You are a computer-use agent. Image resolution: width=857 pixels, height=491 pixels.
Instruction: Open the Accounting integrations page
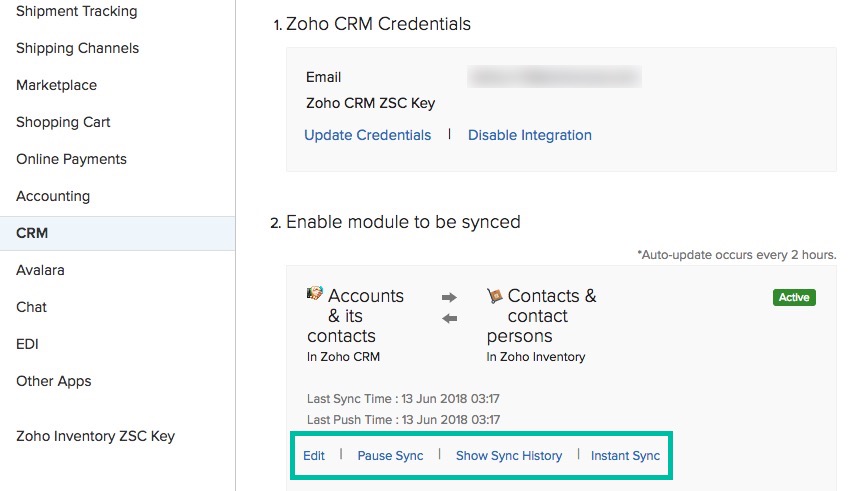point(53,196)
